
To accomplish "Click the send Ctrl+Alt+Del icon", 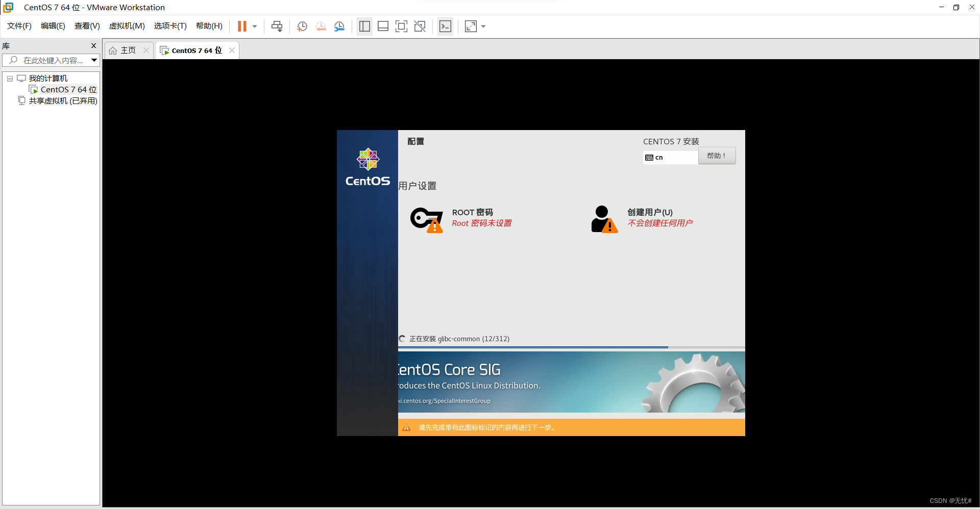I will (x=277, y=27).
